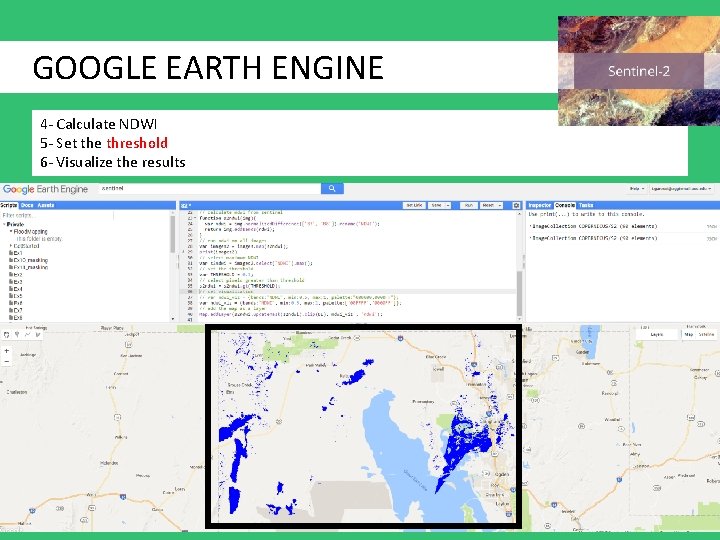Switch to the Inspector tab
The width and height of the screenshot is (720, 540).
(540, 205)
